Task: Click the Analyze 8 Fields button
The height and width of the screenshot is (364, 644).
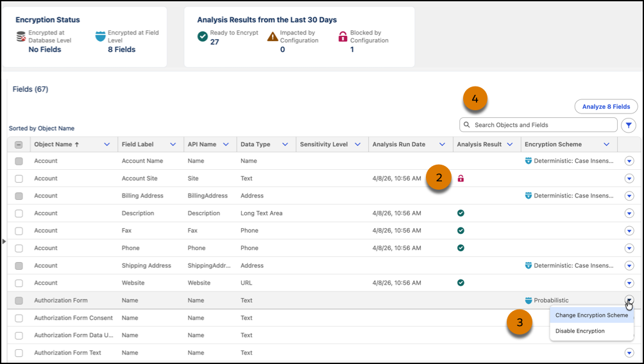Action: 606,106
